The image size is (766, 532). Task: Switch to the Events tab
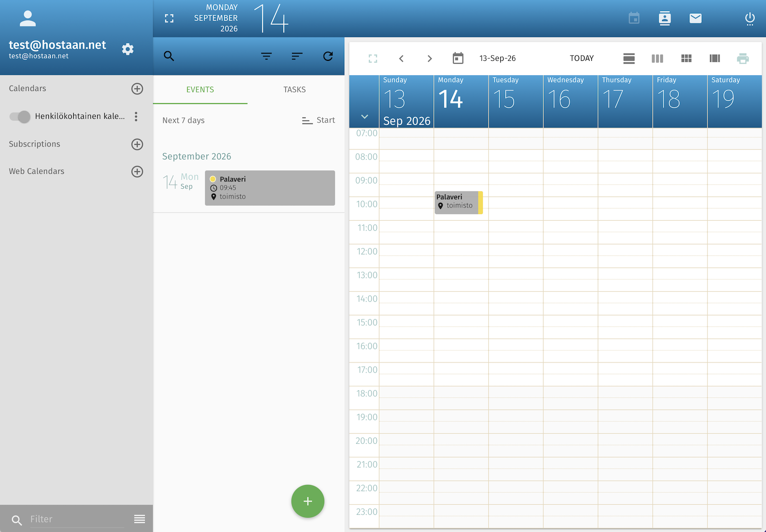click(200, 90)
